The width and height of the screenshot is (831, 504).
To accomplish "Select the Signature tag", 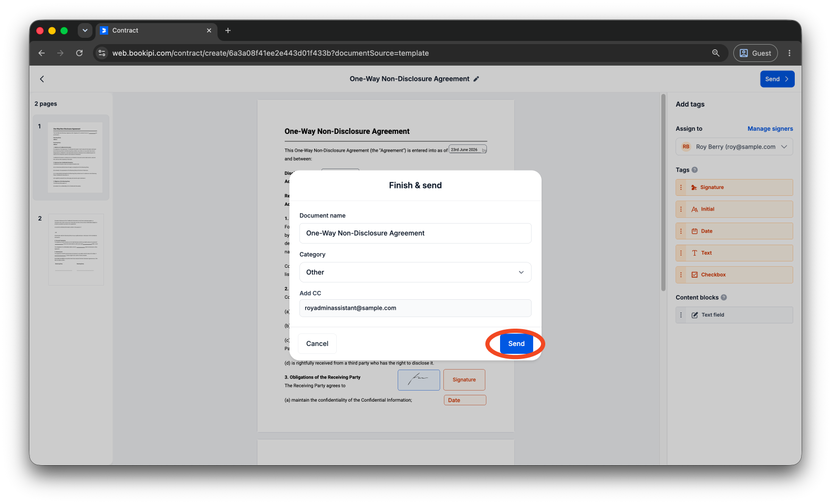I will (x=734, y=187).
